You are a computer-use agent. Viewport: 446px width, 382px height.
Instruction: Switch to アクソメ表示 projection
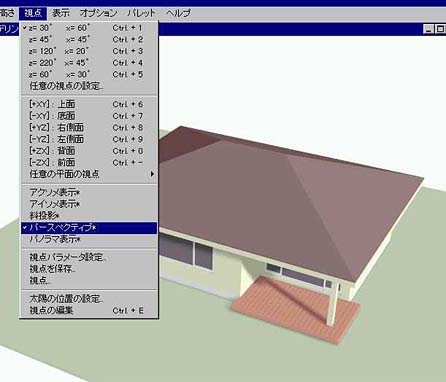[x=89, y=192]
